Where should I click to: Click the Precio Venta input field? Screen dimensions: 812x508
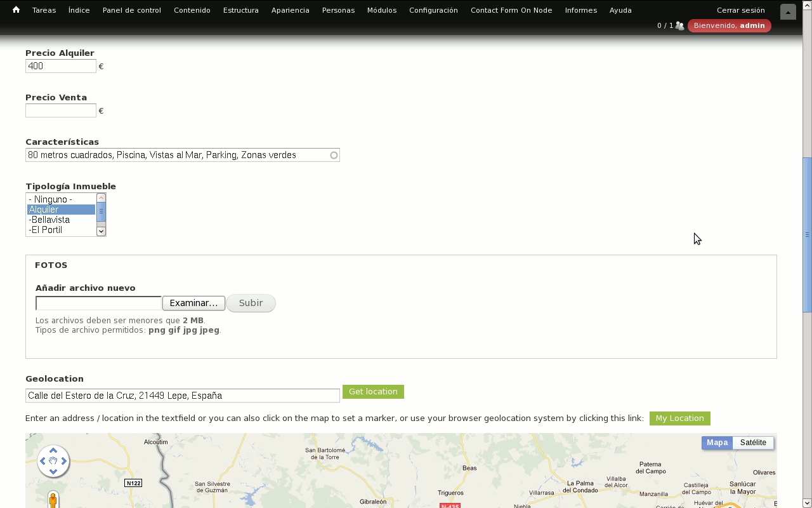point(61,110)
